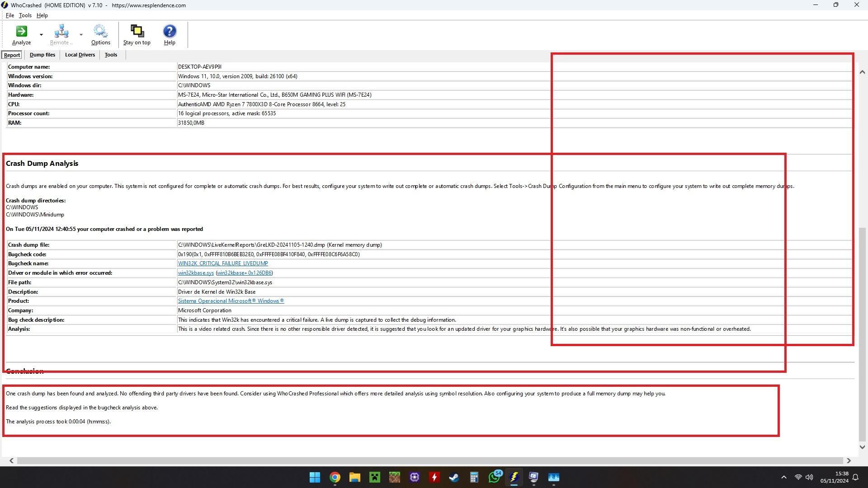
Task: Open the Options gear icon
Action: point(100,35)
